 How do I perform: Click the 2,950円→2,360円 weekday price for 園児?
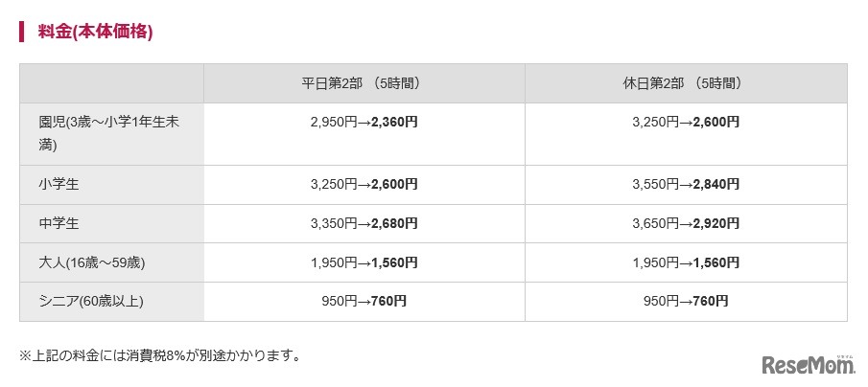pos(364,123)
